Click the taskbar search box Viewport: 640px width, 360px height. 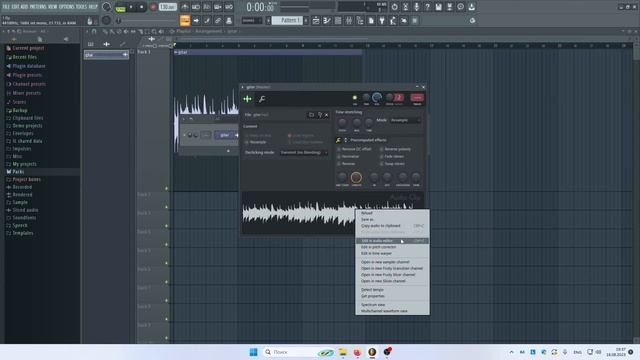[x=298, y=352]
